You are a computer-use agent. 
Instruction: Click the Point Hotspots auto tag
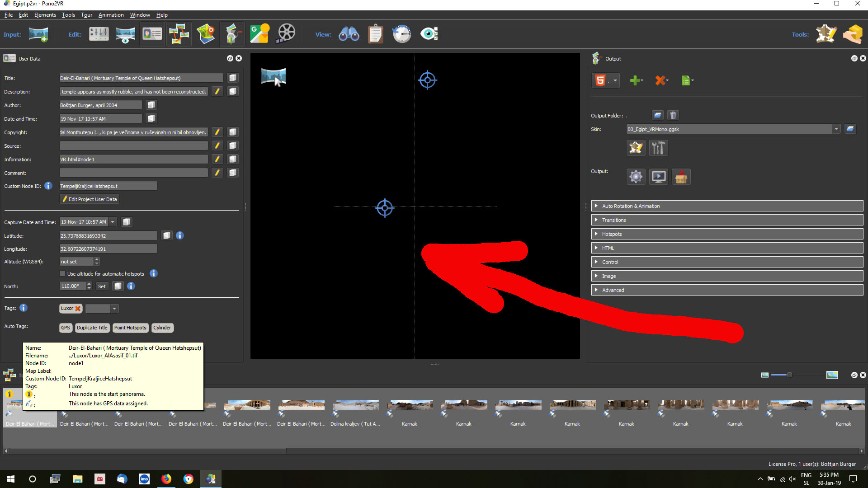[x=130, y=328]
